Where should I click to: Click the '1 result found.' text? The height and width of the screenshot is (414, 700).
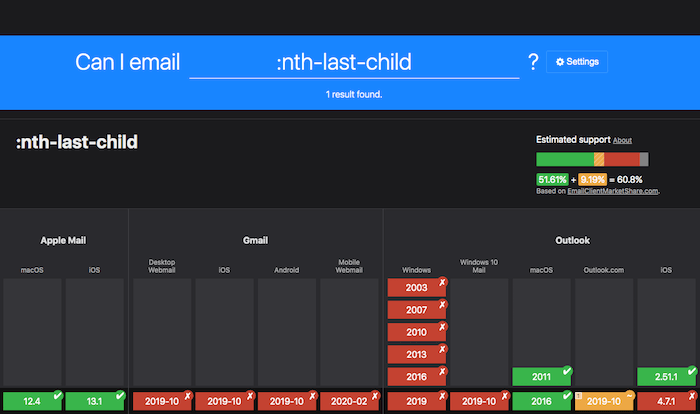354,94
